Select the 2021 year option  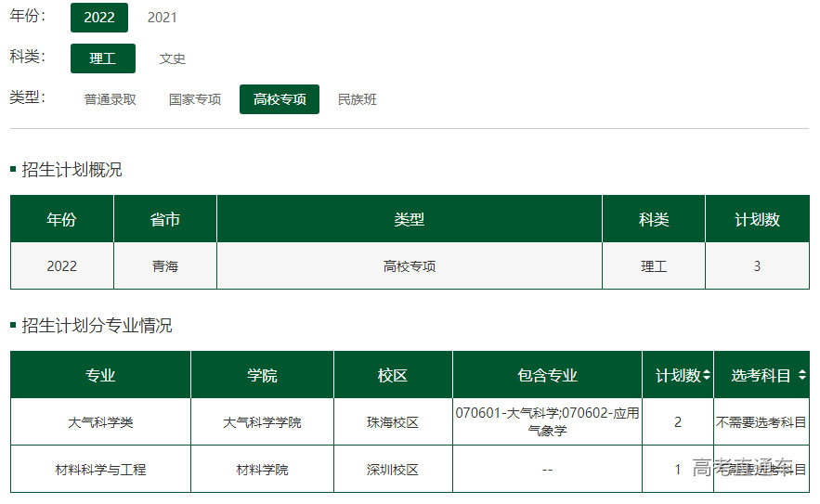pos(163,18)
